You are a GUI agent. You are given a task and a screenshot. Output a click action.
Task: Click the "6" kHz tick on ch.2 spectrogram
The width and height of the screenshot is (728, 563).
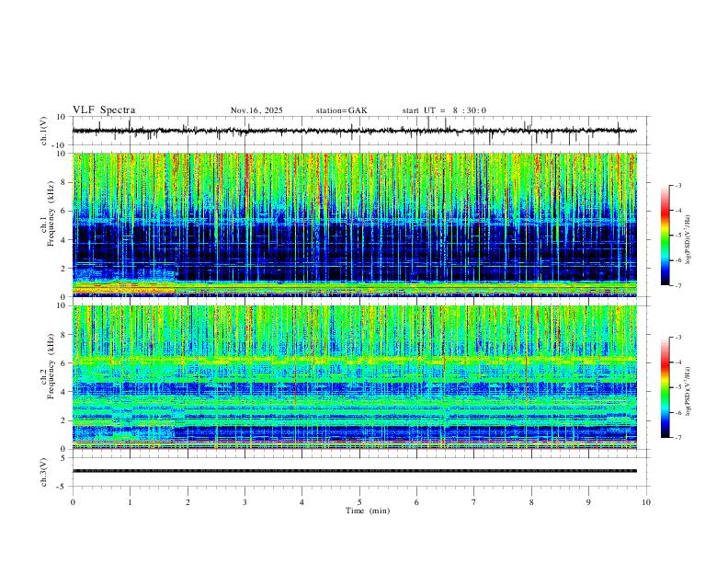(x=64, y=363)
